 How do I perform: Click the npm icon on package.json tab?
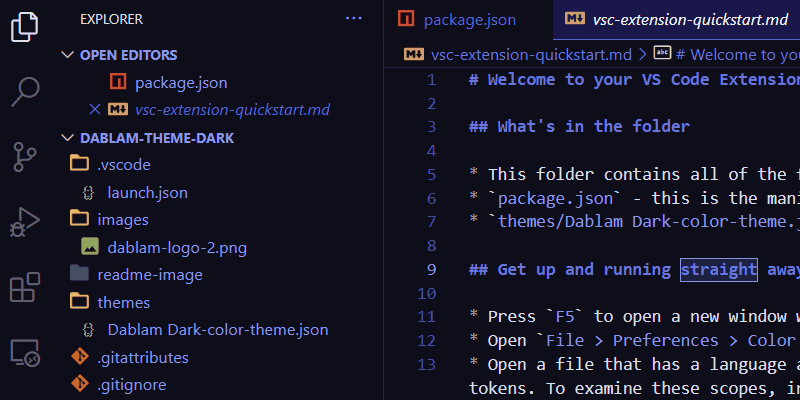point(406,18)
